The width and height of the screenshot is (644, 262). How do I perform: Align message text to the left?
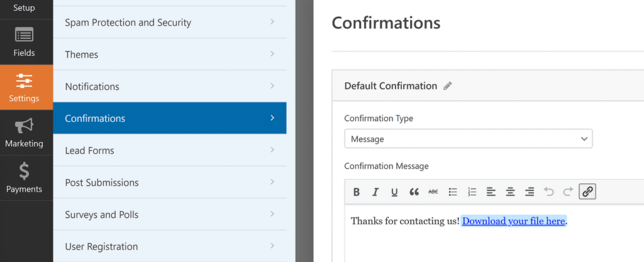(x=491, y=192)
